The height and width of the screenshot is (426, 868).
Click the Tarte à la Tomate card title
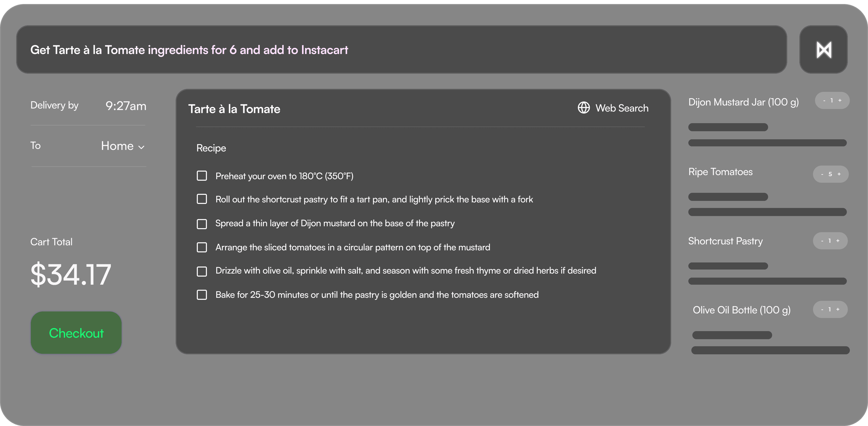click(234, 109)
